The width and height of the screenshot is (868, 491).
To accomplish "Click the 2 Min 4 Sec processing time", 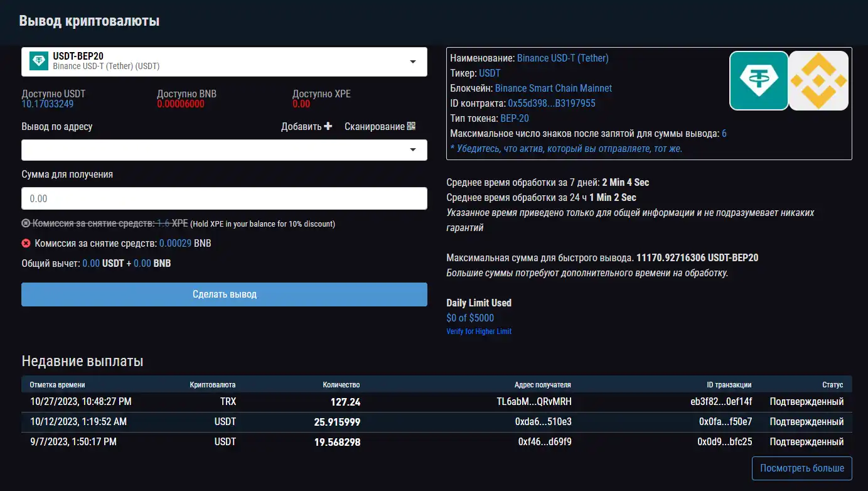I will [x=626, y=183].
